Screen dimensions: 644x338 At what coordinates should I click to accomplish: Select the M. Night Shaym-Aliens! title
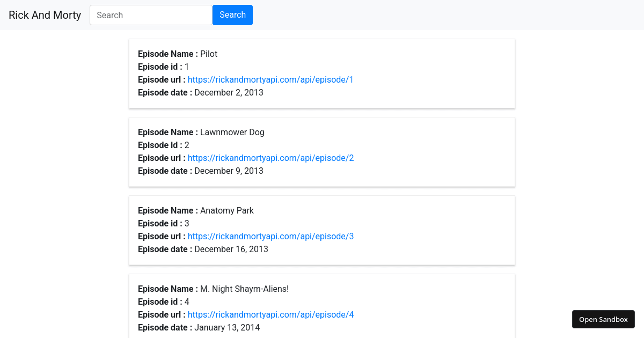244,289
